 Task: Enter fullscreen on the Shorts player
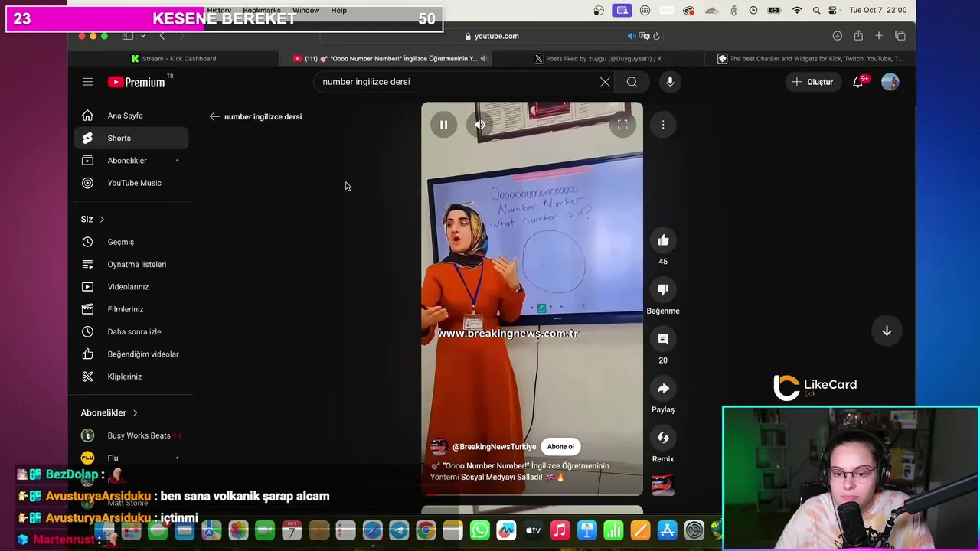tap(622, 125)
